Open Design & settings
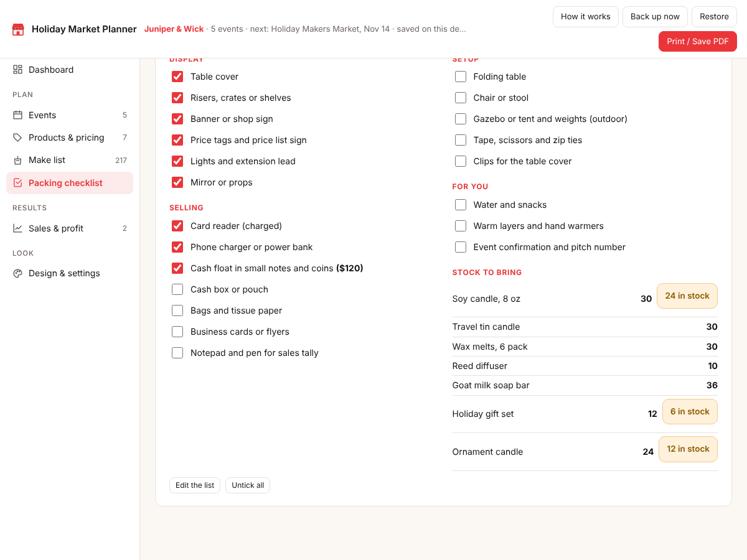This screenshot has width=747, height=560. pyautogui.click(x=70, y=273)
